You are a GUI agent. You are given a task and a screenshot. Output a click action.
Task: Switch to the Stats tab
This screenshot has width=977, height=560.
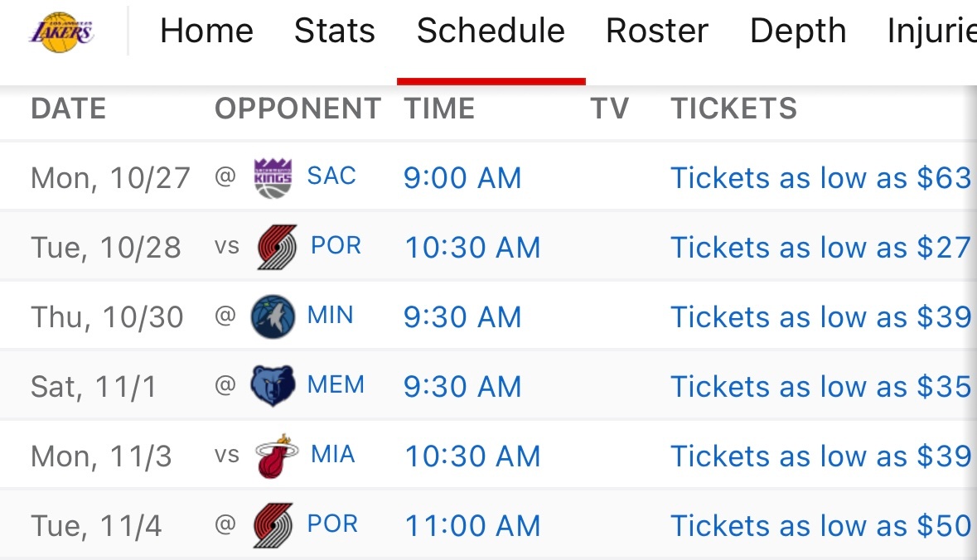tap(335, 31)
